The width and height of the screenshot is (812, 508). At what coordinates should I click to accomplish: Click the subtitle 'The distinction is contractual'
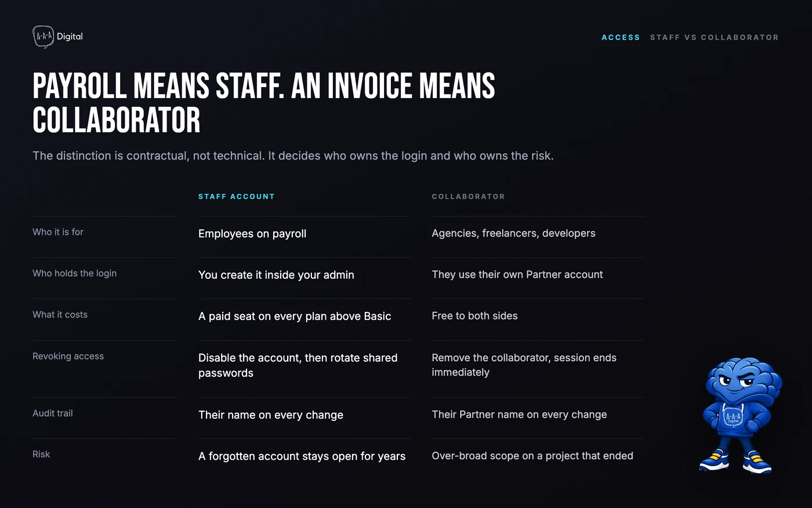pyautogui.click(x=293, y=156)
